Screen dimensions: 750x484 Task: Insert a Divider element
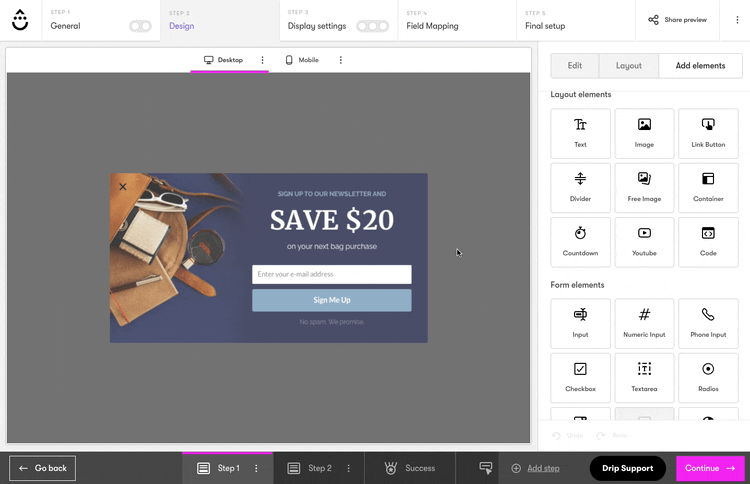tap(580, 187)
